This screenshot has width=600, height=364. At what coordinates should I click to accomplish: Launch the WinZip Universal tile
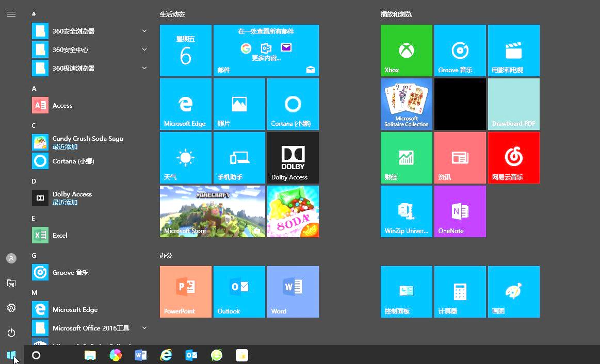coord(406,211)
